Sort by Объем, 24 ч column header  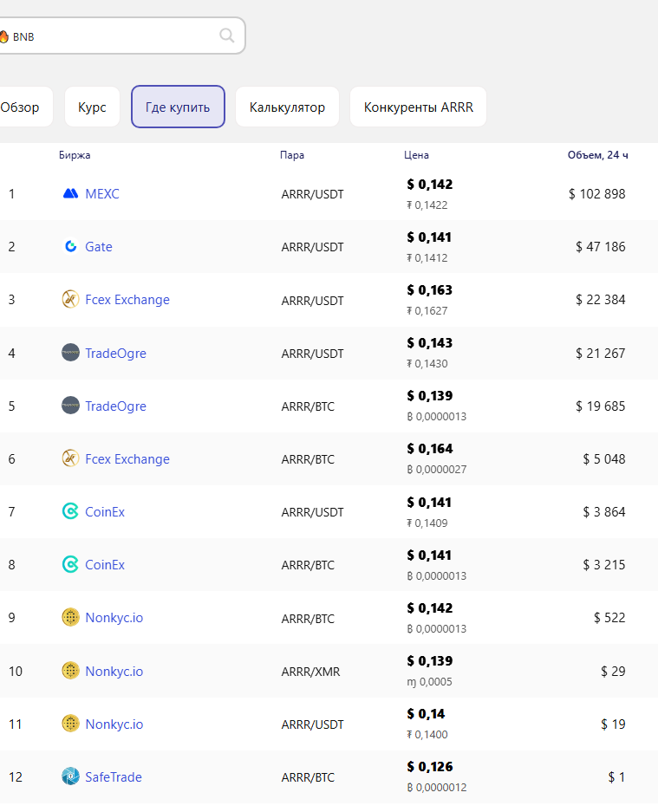coord(597,155)
